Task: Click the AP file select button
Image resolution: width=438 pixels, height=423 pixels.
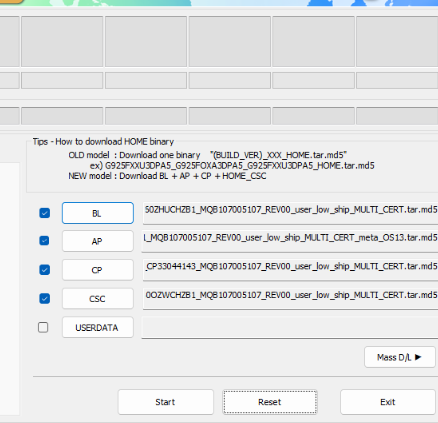Action: [98, 241]
